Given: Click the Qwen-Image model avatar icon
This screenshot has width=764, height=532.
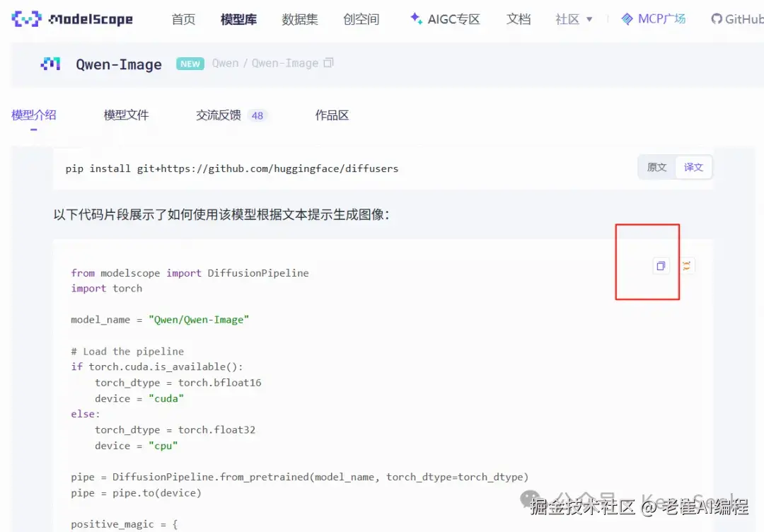Looking at the screenshot, I should point(50,64).
